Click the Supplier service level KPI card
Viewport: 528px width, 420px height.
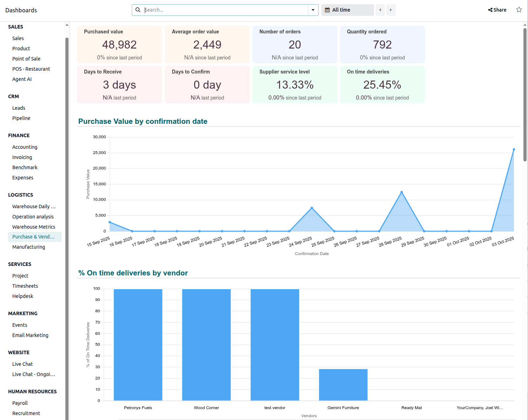tap(295, 84)
